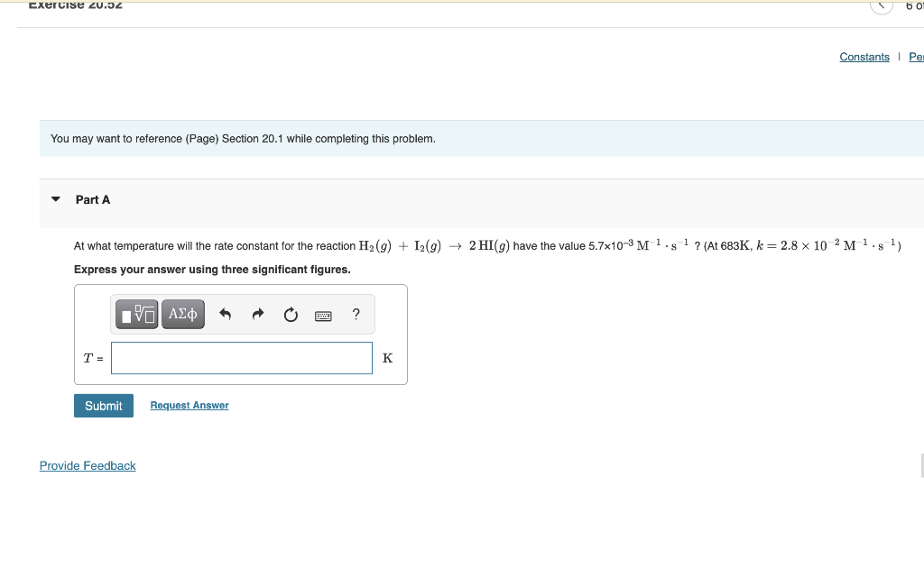Go back using the circular chevron arrow
The height and width of the screenshot is (578, 924).
tap(881, 6)
